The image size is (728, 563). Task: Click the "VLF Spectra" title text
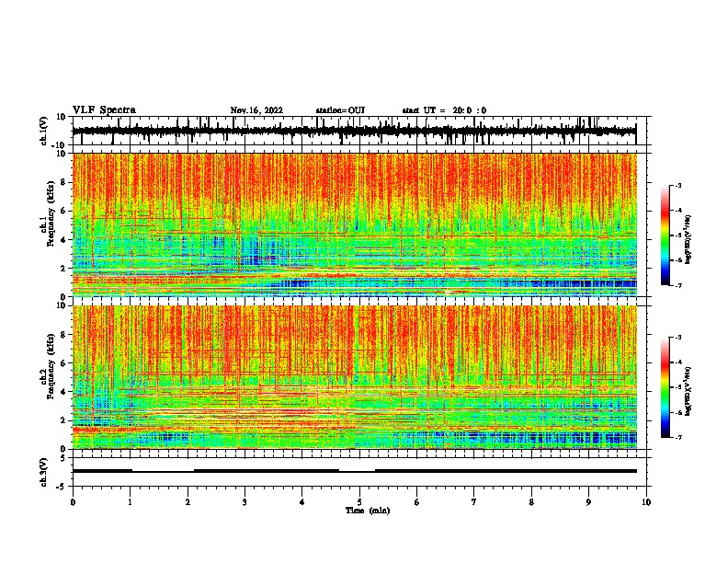104,110
